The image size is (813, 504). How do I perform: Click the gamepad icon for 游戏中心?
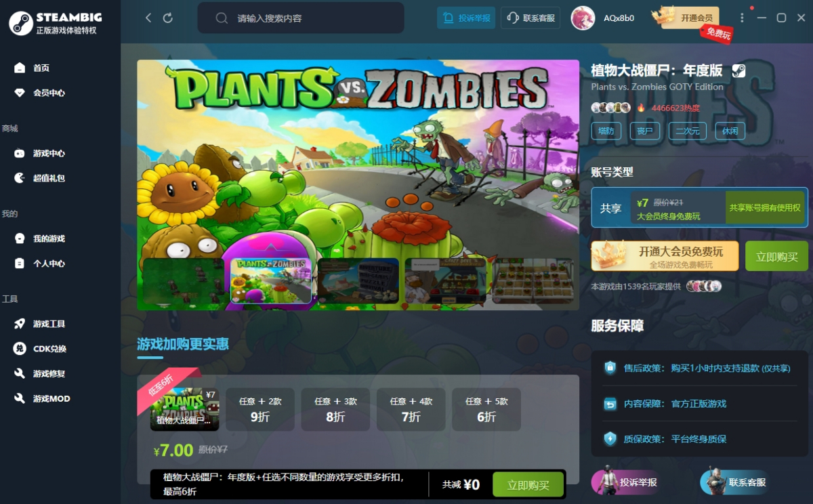[20, 153]
